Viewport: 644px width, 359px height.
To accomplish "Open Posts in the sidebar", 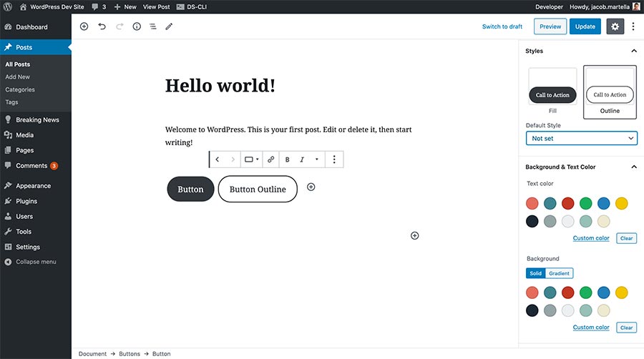I will (36, 47).
